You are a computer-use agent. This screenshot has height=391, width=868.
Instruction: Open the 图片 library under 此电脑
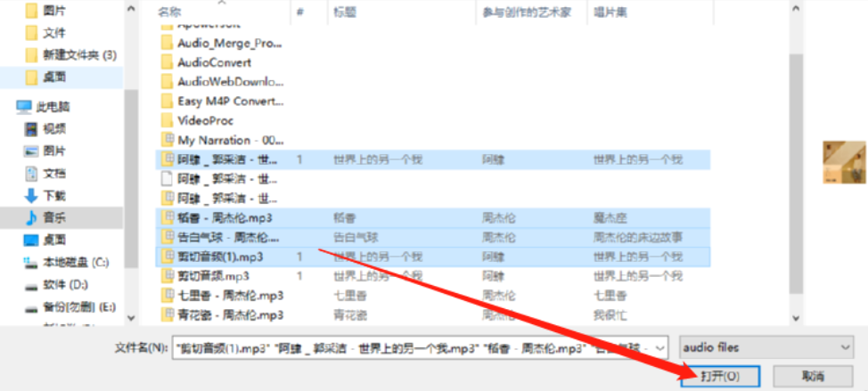(45, 151)
